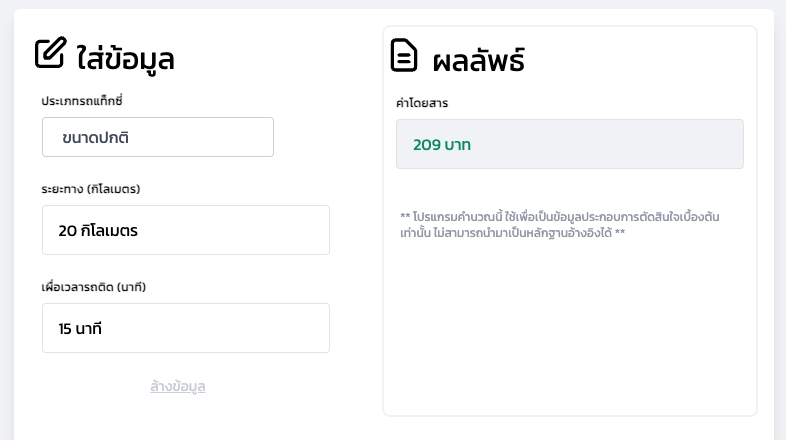Select the fare result box showing 209 บาท
This screenshot has height=440, width=786.
click(x=569, y=144)
